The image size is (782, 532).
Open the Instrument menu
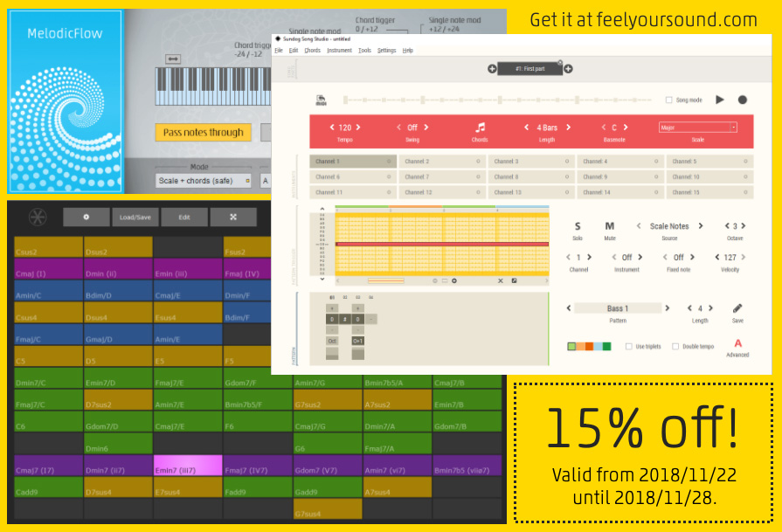340,51
